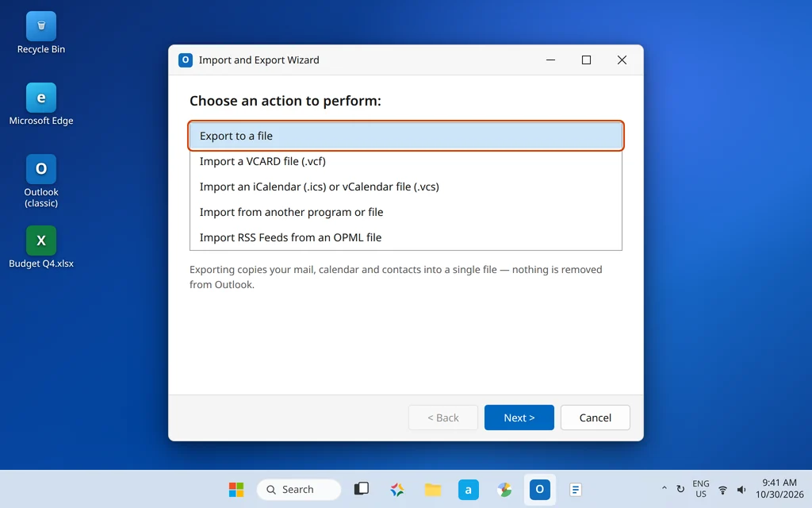This screenshot has height=508, width=812.
Task: Minimize the Import and Export Wizard
Action: click(x=550, y=60)
